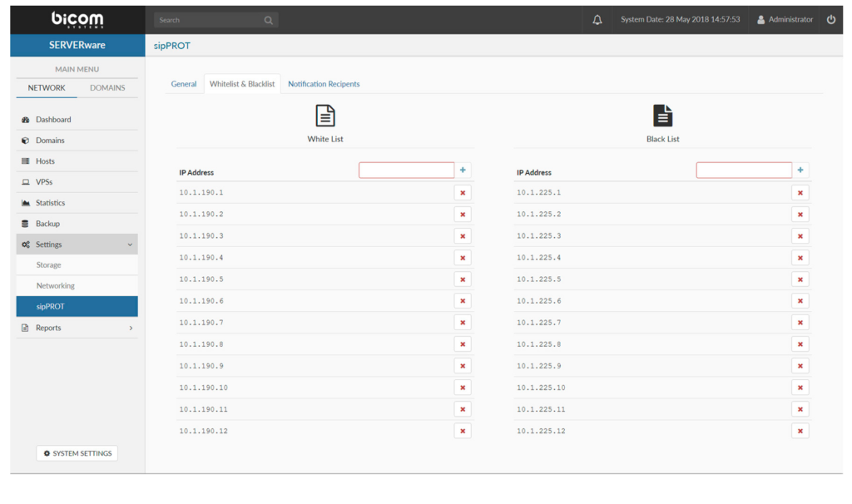The width and height of the screenshot is (852, 504).
Task: Click the Black List IP address input field
Action: pos(743,170)
